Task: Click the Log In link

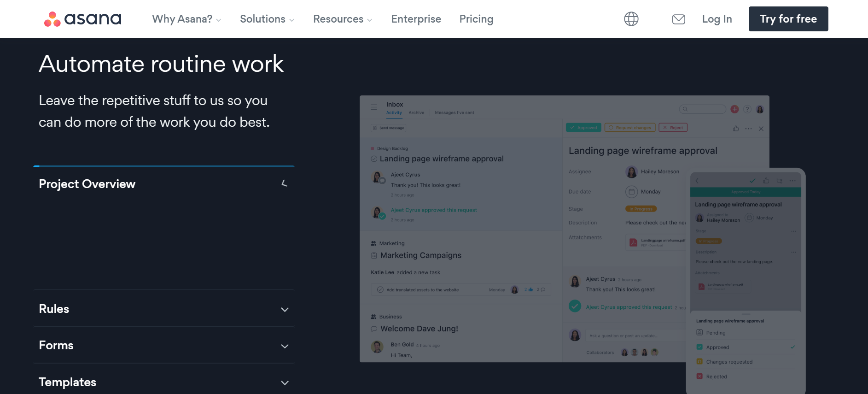Action: (x=717, y=19)
